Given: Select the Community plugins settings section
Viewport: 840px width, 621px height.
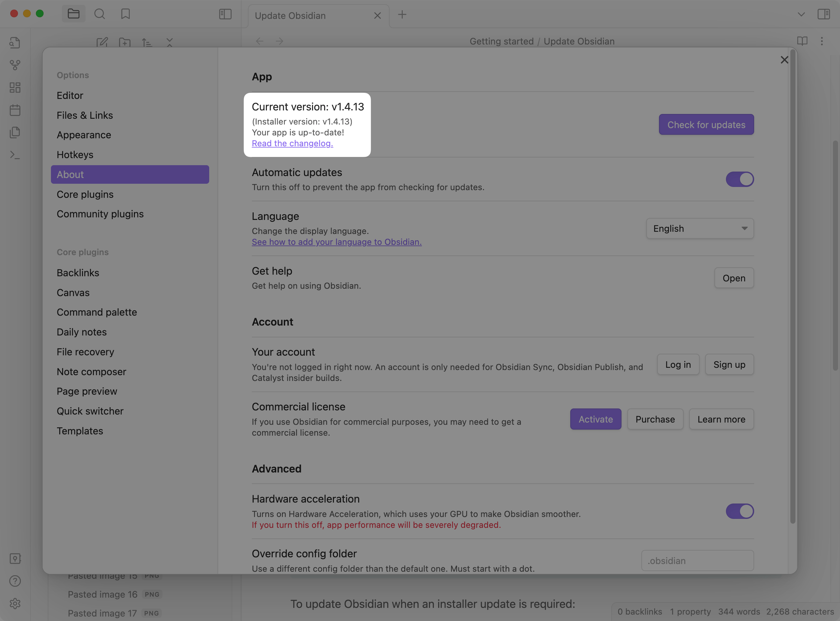Looking at the screenshot, I should (x=100, y=214).
